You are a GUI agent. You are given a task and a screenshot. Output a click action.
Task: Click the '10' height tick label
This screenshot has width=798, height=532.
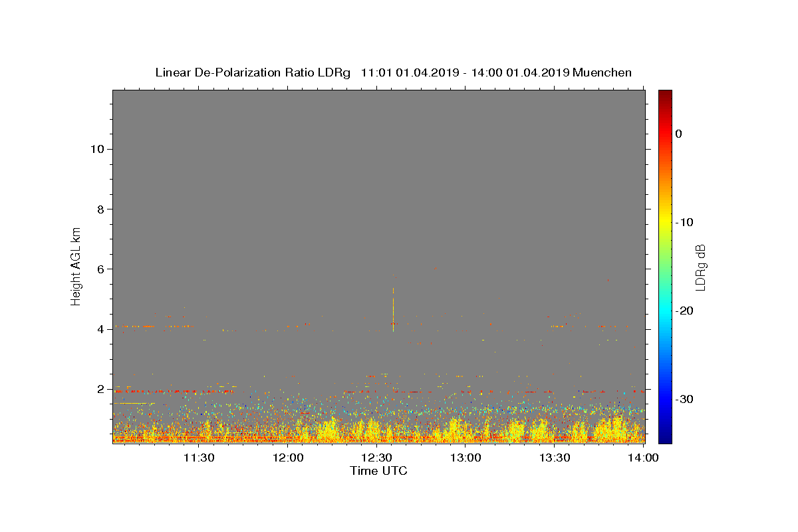click(x=96, y=149)
